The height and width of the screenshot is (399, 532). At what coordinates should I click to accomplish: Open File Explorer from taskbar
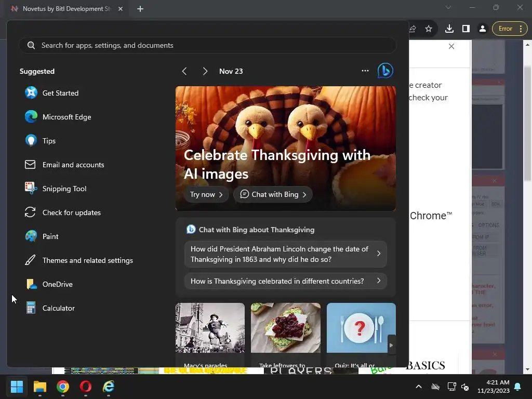click(x=39, y=387)
